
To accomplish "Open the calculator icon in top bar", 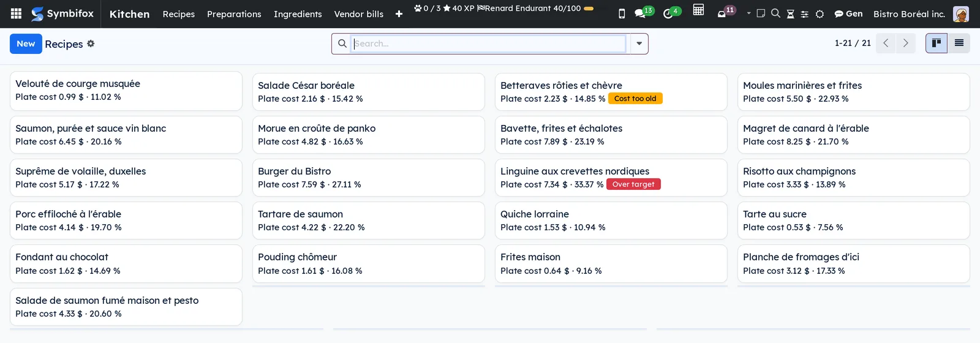I will point(698,10).
